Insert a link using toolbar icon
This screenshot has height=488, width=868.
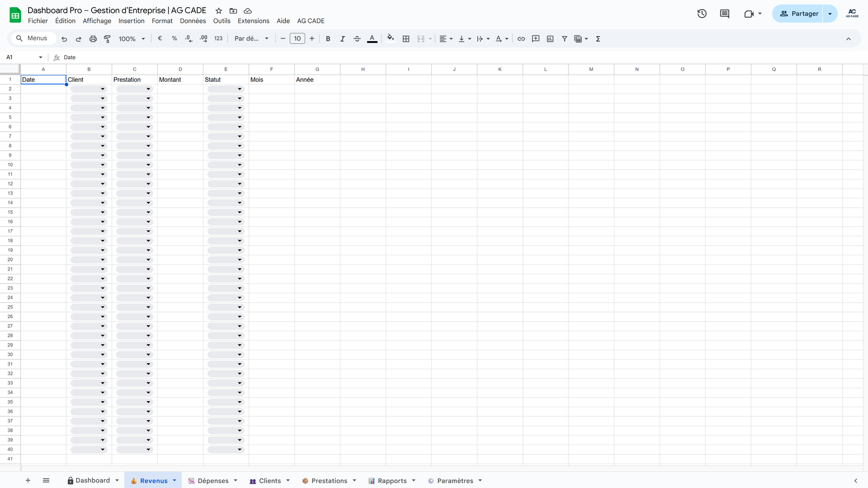(x=521, y=39)
